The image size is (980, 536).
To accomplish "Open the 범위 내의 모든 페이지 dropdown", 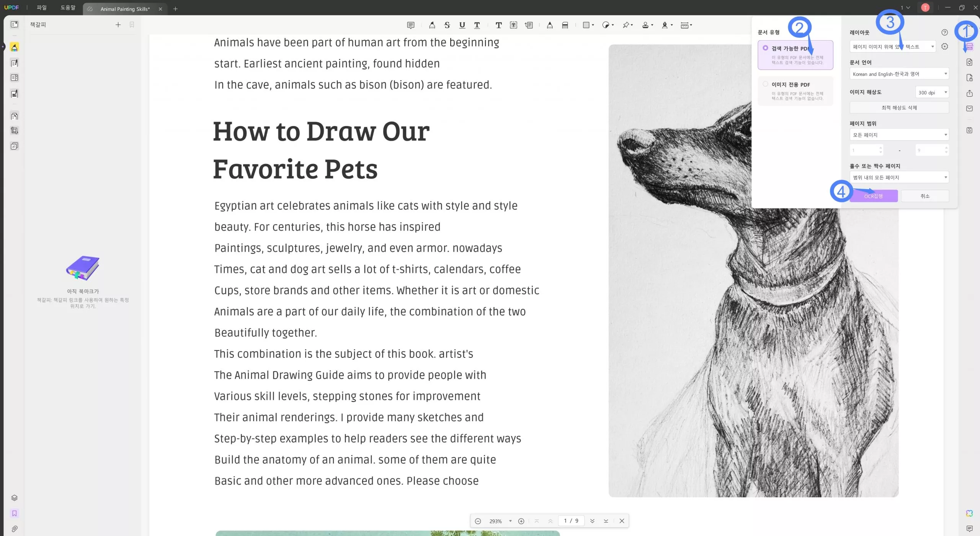I will [x=899, y=177].
